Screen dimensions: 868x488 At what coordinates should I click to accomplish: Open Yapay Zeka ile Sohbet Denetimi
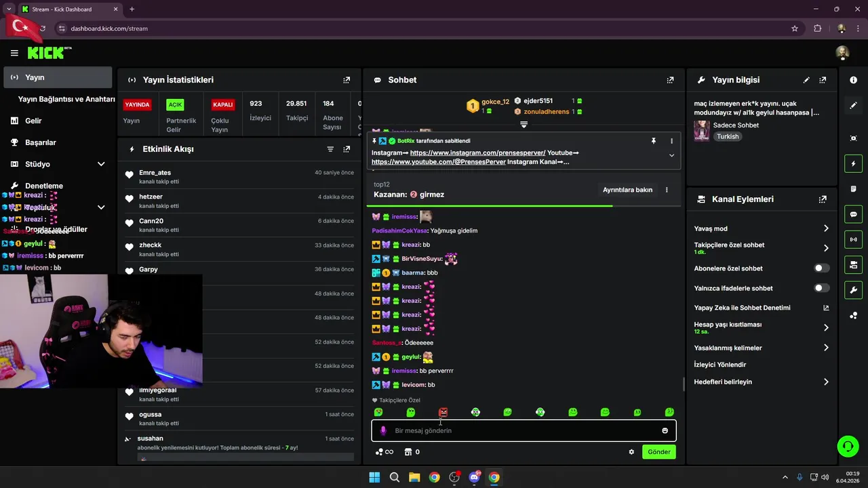761,308
